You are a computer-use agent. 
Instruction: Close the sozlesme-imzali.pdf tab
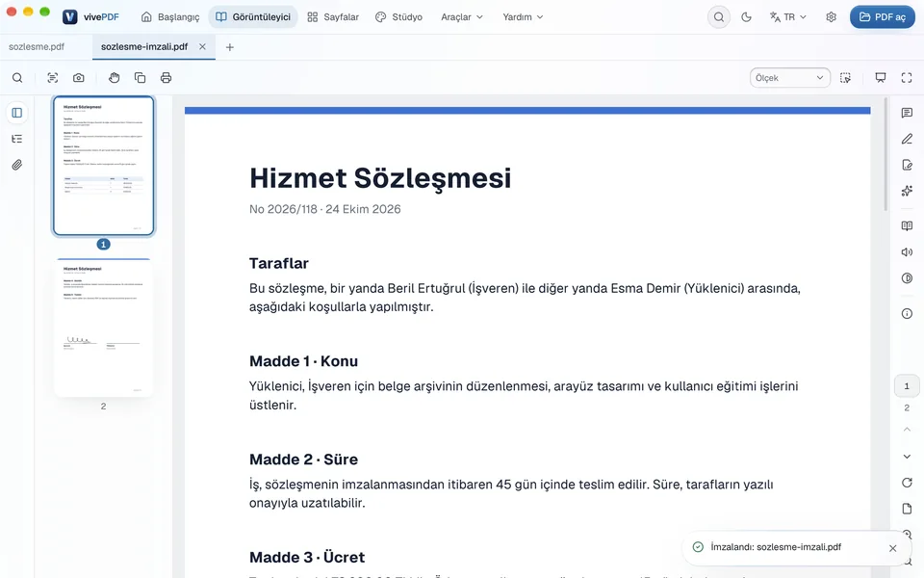click(x=202, y=46)
